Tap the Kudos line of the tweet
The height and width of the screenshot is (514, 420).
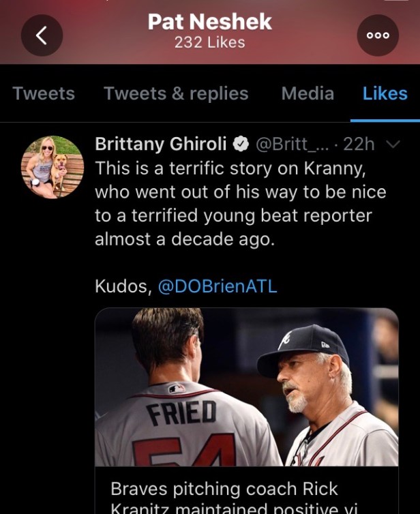123,286
